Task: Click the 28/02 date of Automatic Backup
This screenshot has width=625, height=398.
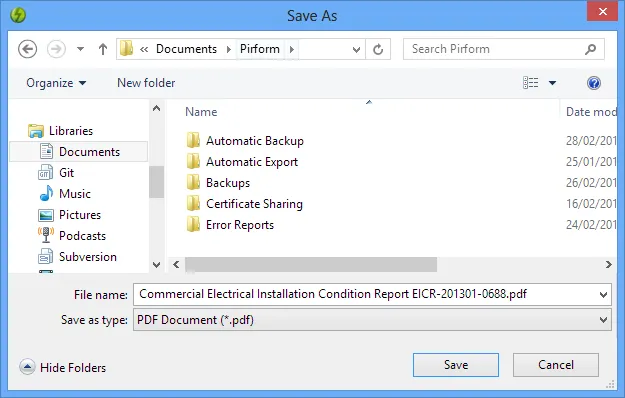Action: tap(591, 141)
